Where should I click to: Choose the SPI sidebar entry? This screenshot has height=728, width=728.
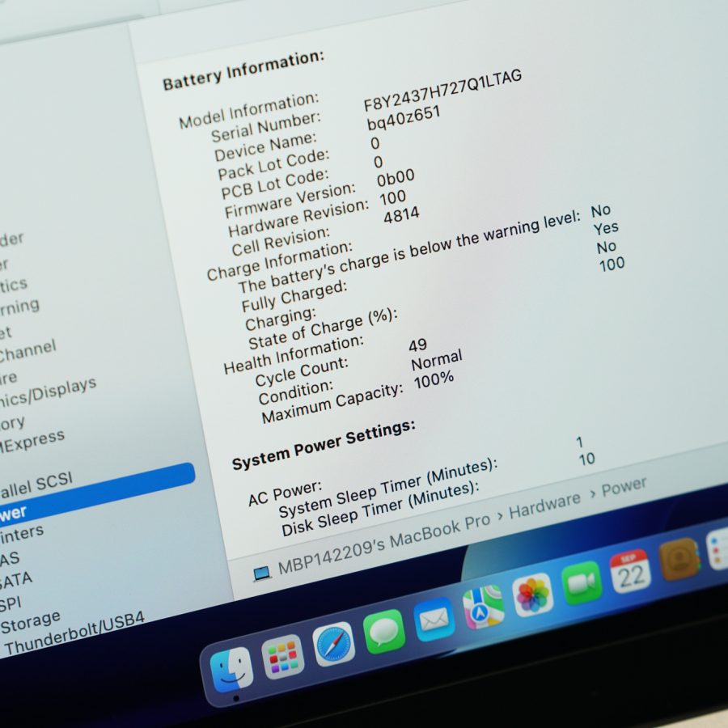point(11,604)
